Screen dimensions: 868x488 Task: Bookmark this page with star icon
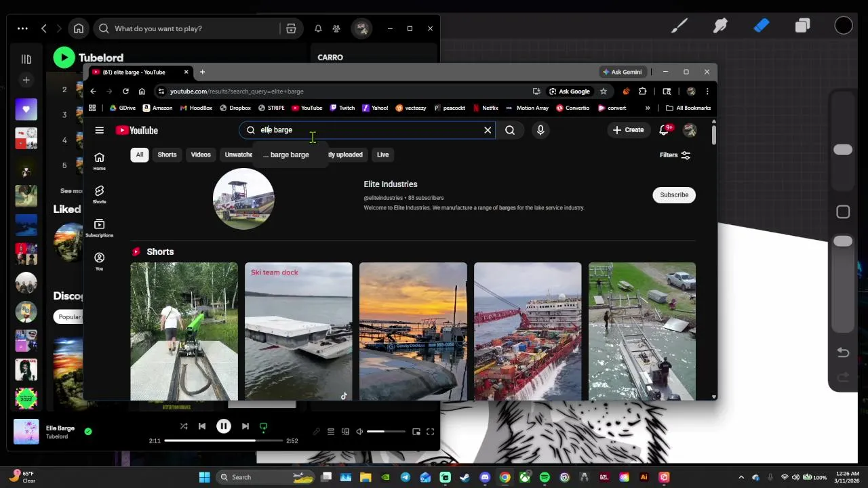pyautogui.click(x=603, y=91)
